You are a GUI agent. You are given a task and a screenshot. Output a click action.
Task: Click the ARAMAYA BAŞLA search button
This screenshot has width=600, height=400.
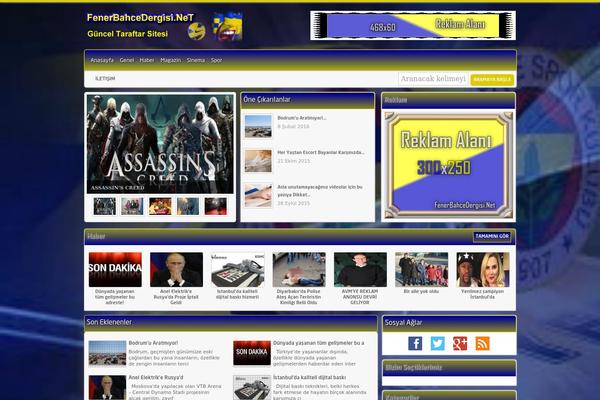click(492, 79)
